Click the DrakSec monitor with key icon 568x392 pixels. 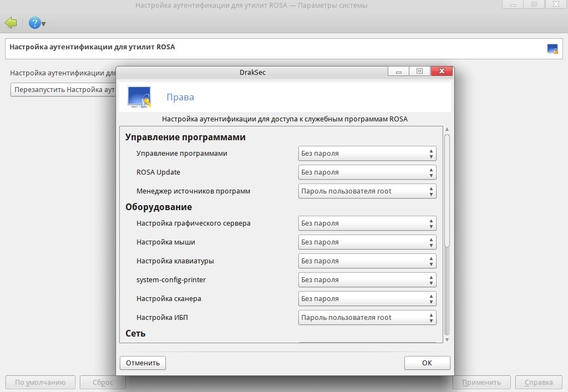click(x=139, y=97)
